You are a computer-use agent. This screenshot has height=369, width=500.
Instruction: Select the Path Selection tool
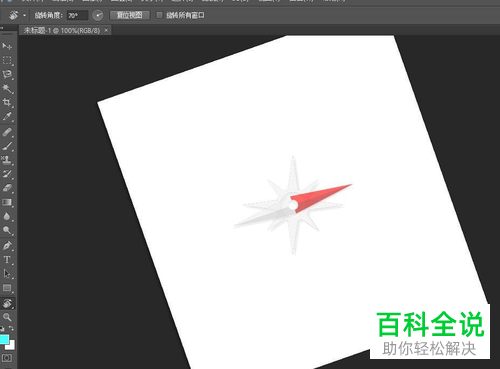7,274
